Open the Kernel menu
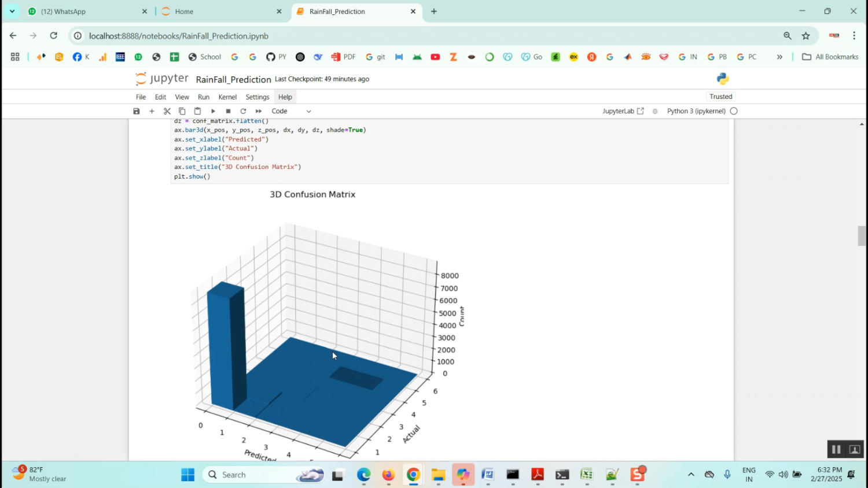The height and width of the screenshot is (488, 868). [227, 97]
